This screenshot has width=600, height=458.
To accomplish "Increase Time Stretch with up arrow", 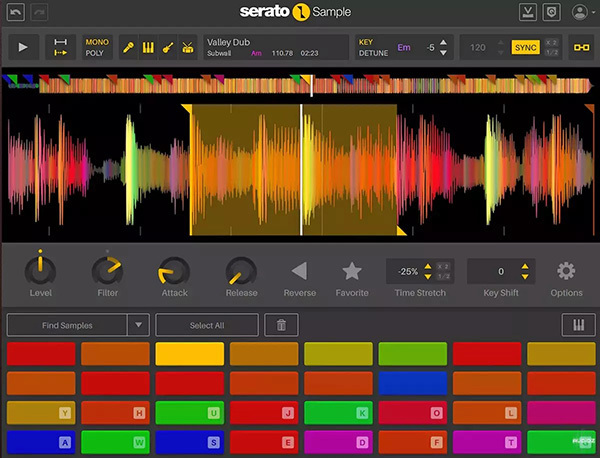I will pos(428,266).
